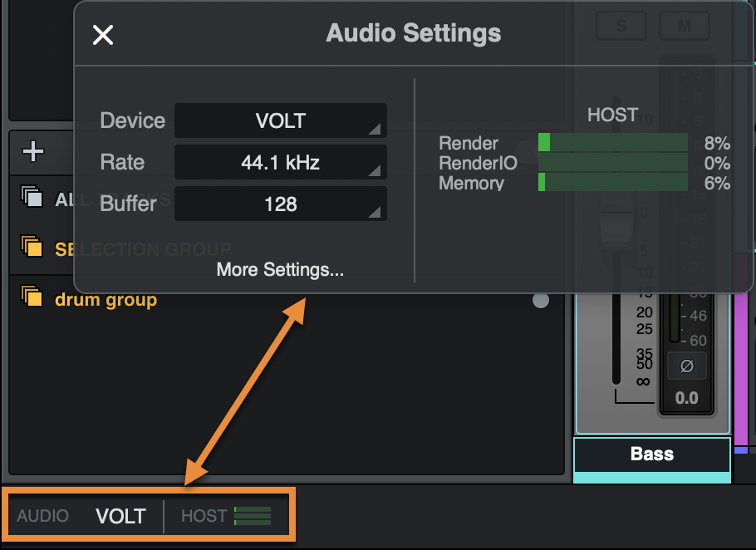Click the Render performance meter
This screenshot has height=550, width=756.
612,142
